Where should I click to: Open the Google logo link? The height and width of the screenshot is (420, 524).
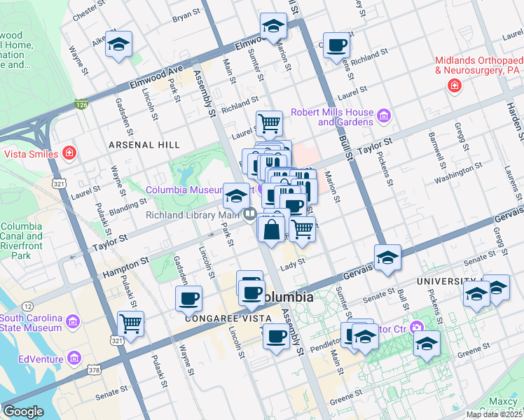[23, 412]
